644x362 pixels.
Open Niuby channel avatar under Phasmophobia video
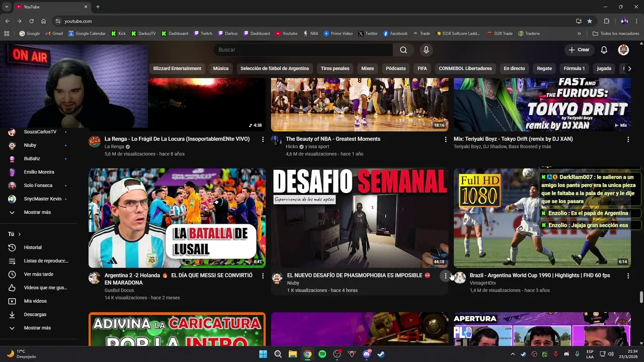(277, 278)
